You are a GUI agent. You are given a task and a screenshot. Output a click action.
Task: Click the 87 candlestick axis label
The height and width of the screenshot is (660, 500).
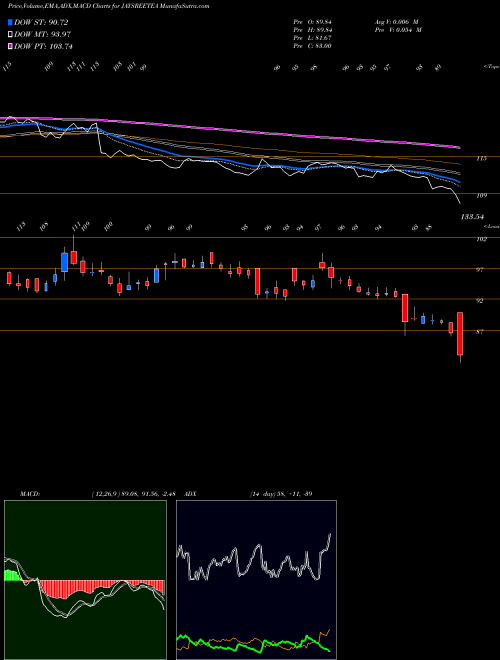[x=479, y=332]
